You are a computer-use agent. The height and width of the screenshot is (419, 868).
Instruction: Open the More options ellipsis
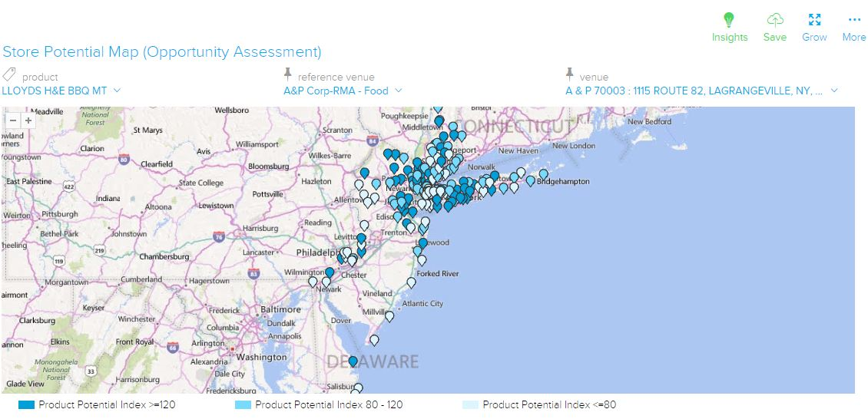pos(853,20)
